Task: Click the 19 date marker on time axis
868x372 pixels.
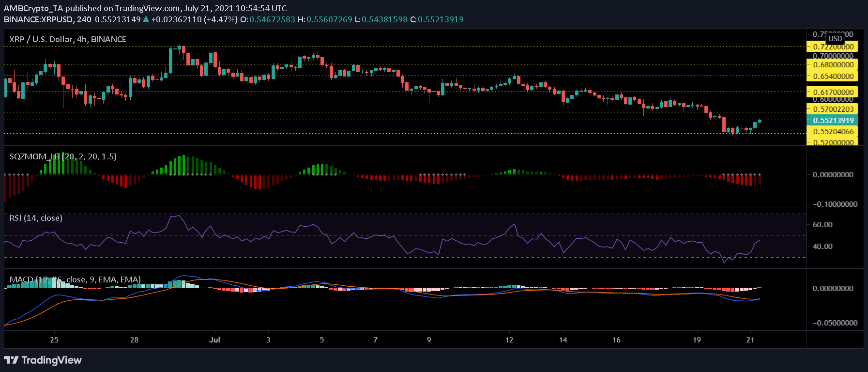Action: tap(697, 340)
